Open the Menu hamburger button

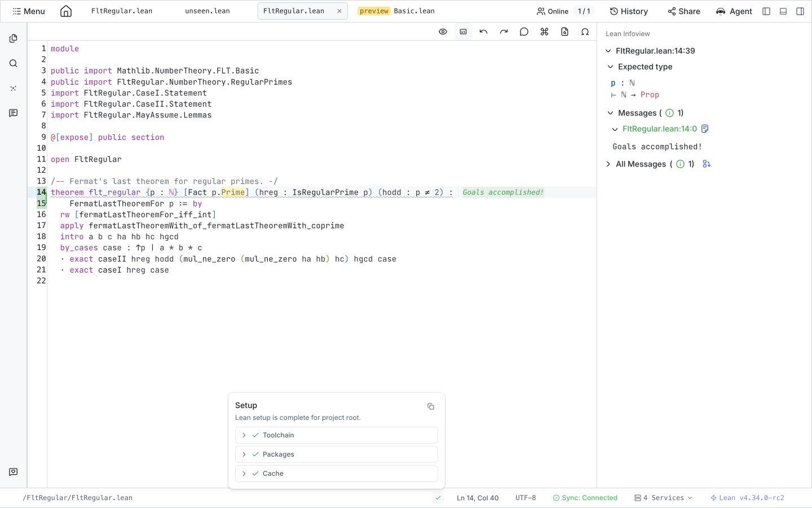[x=29, y=11]
